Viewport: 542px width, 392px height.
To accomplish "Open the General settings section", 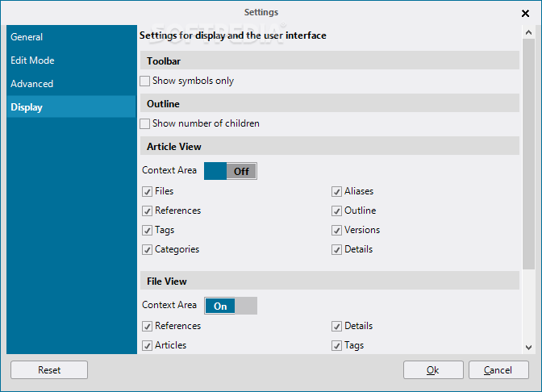I will click(x=71, y=37).
